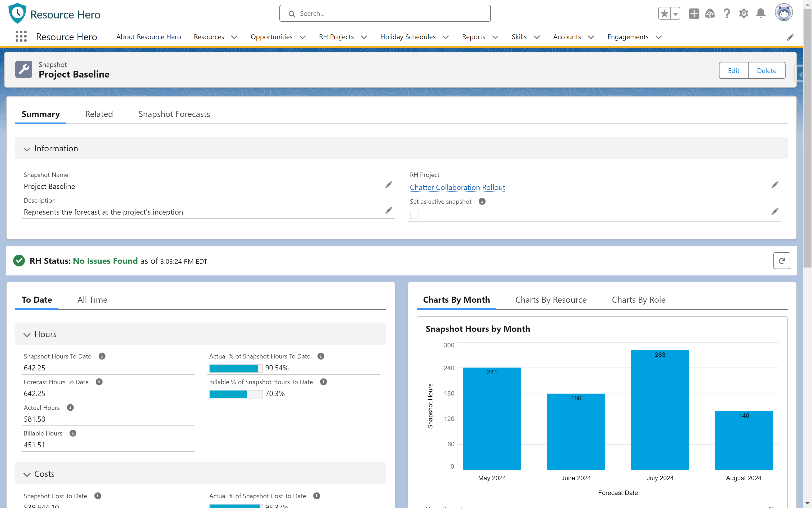812x508 pixels.
Task: Click the Edit button
Action: click(733, 71)
